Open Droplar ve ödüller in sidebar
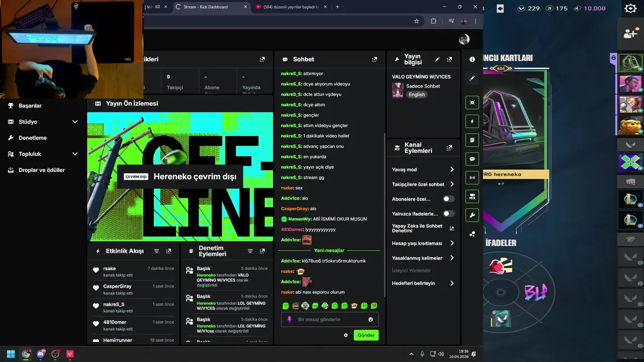The height and width of the screenshot is (362, 644). coord(43,170)
